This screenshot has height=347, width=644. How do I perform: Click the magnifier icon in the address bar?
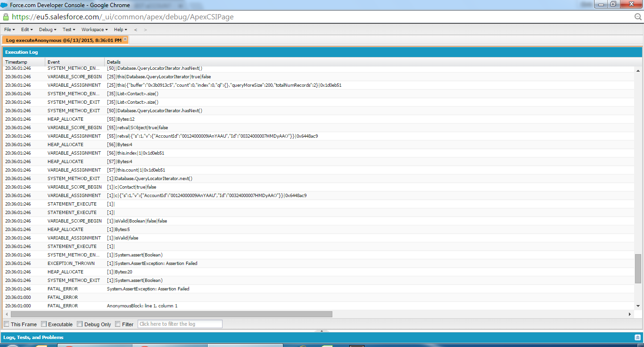tap(638, 17)
